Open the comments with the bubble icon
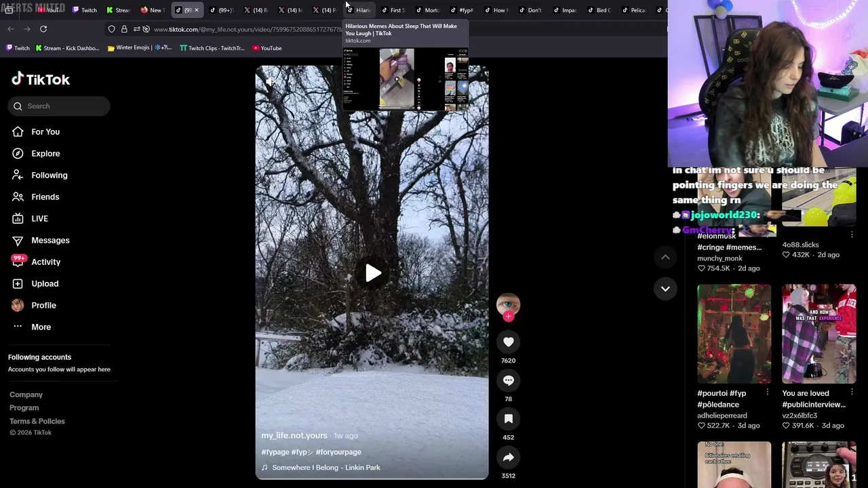This screenshot has height=488, width=868. [508, 381]
